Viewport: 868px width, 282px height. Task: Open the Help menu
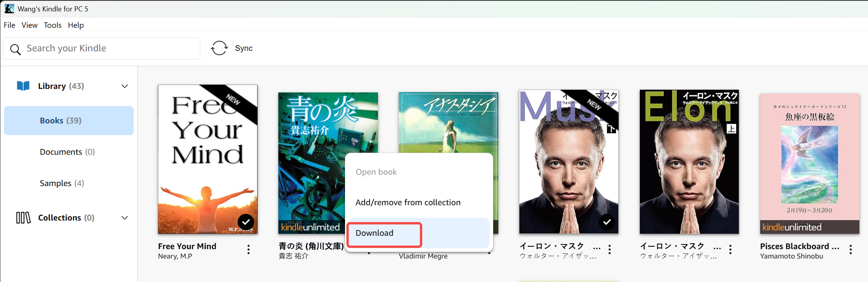76,25
